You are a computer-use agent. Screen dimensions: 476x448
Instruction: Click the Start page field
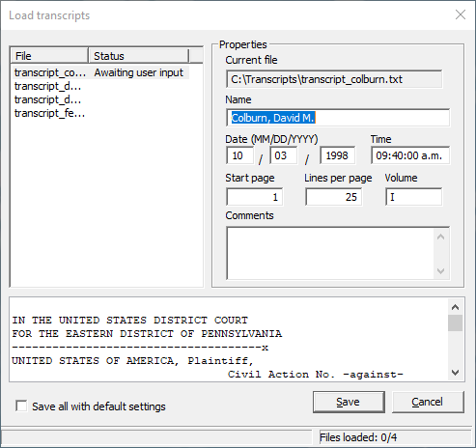[x=255, y=197]
